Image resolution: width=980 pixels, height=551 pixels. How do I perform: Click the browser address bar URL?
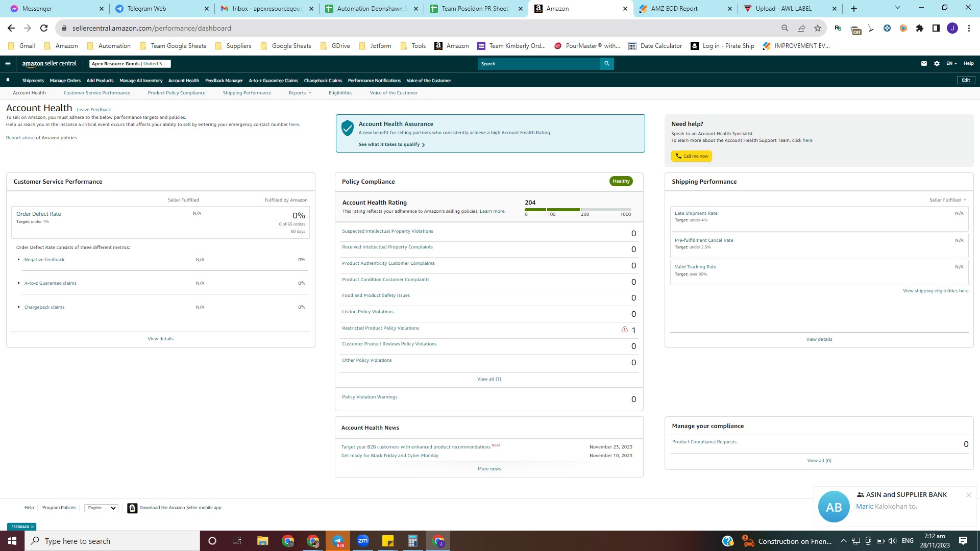tap(152, 28)
